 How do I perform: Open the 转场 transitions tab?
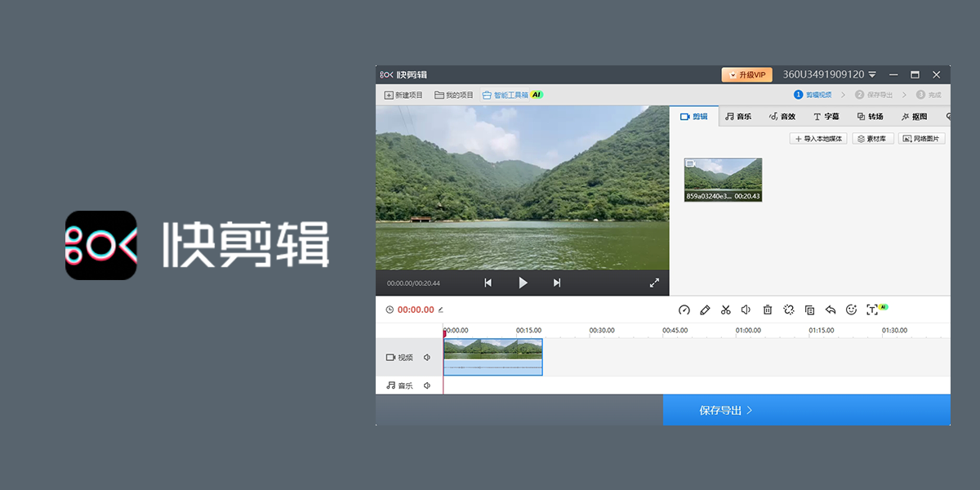(x=870, y=117)
